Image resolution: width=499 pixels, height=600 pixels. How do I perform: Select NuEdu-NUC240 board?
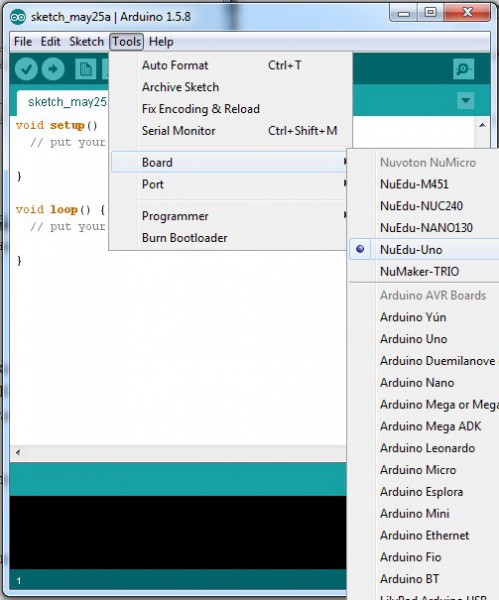pos(424,206)
